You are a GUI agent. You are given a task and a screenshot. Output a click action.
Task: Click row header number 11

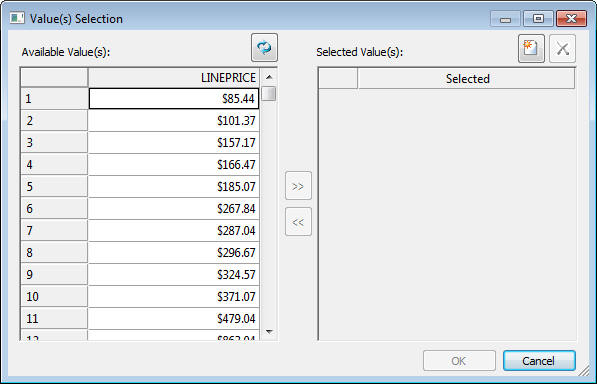click(54, 319)
